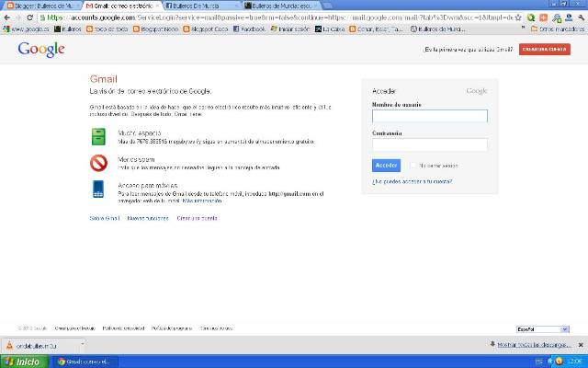Close the downloads bar
This screenshot has width=588, height=368.
tap(581, 345)
